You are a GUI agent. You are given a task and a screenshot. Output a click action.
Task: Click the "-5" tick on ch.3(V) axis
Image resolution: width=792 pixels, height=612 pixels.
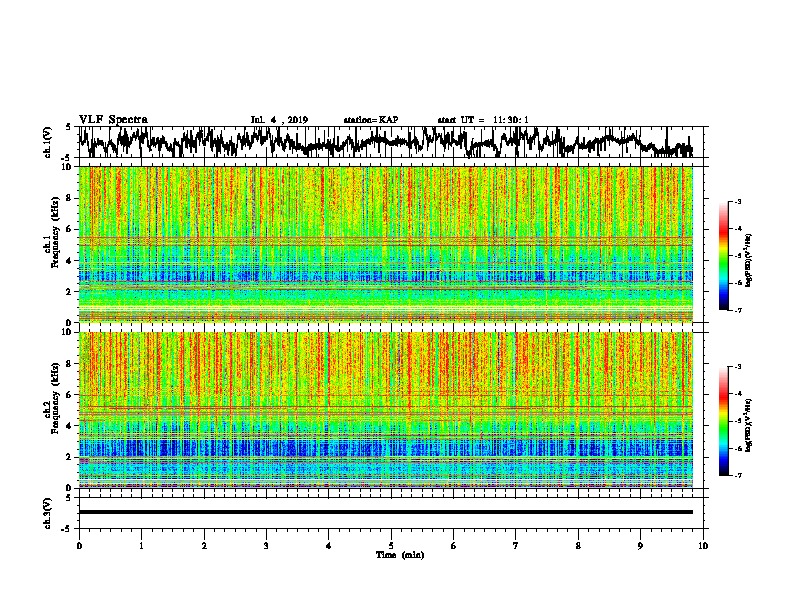[x=67, y=529]
